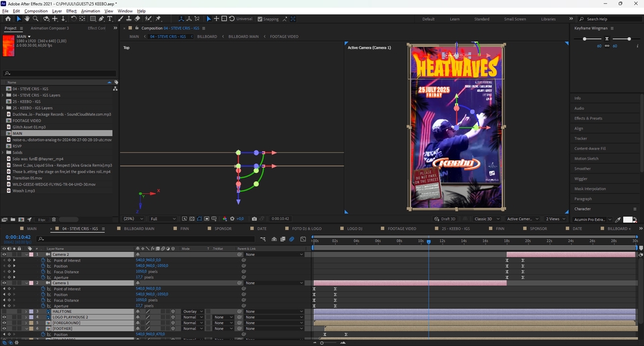Toggle visibility eye of [FOOTHER] layer
The image size is (644, 346).
(4, 329)
